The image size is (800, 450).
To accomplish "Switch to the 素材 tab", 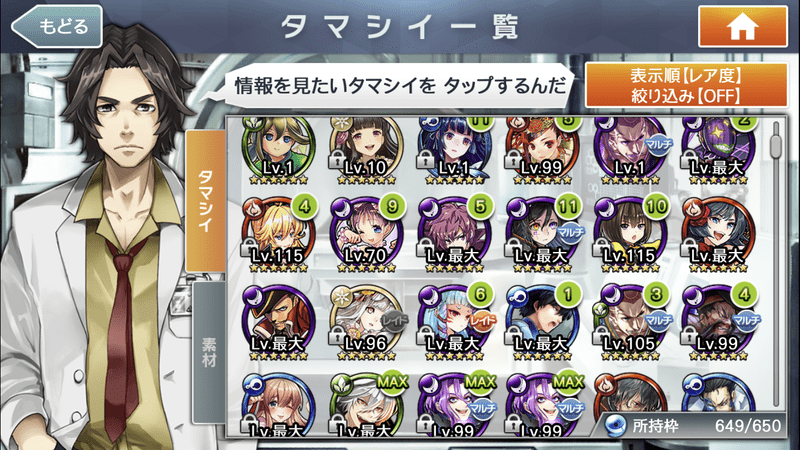I will (208, 353).
